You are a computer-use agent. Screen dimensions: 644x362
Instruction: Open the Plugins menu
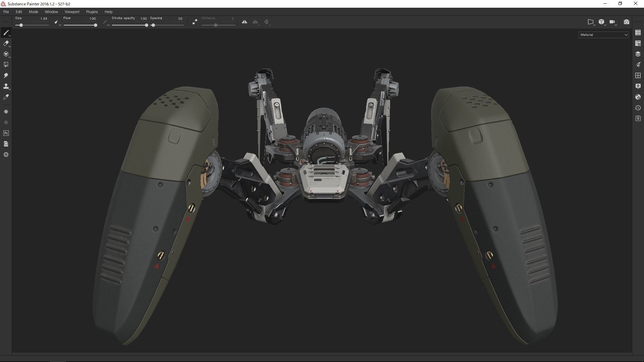(x=92, y=12)
